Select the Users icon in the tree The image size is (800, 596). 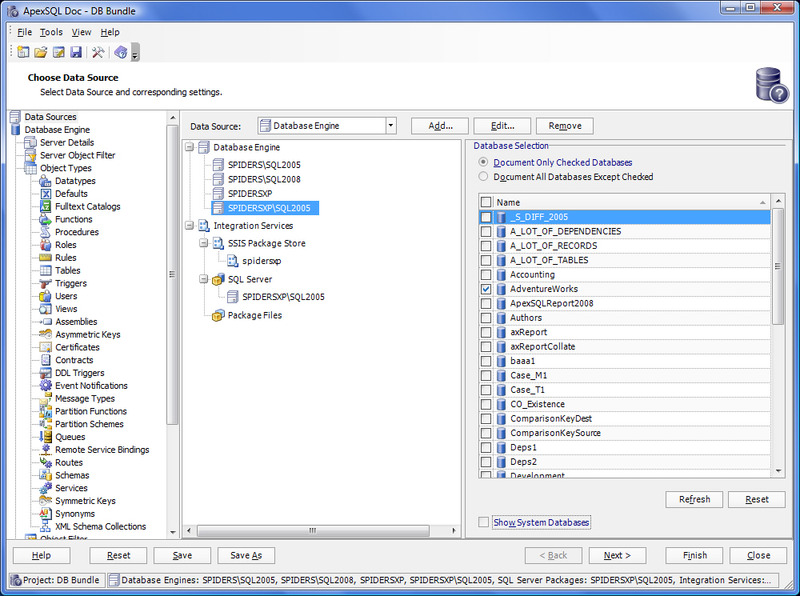tap(45, 296)
